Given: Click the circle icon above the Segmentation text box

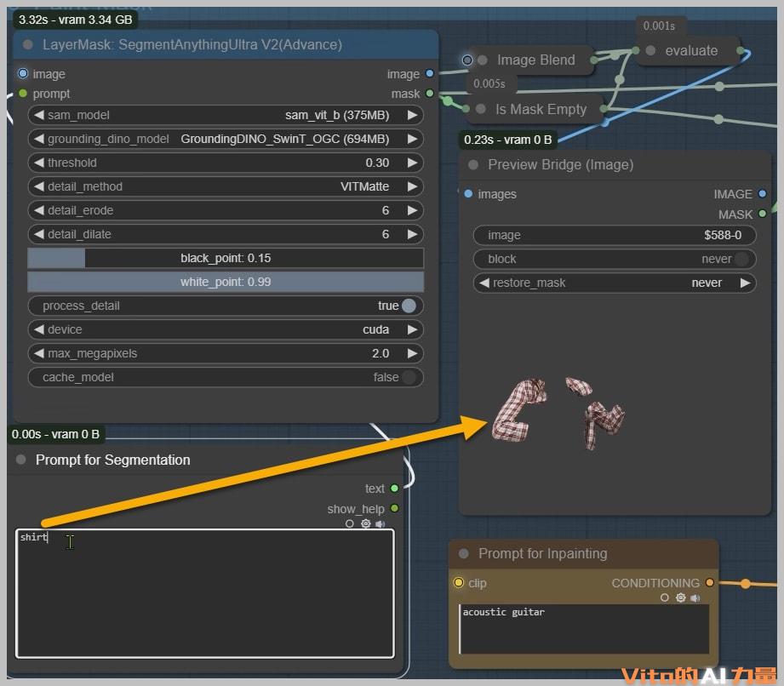Looking at the screenshot, I should (x=350, y=523).
